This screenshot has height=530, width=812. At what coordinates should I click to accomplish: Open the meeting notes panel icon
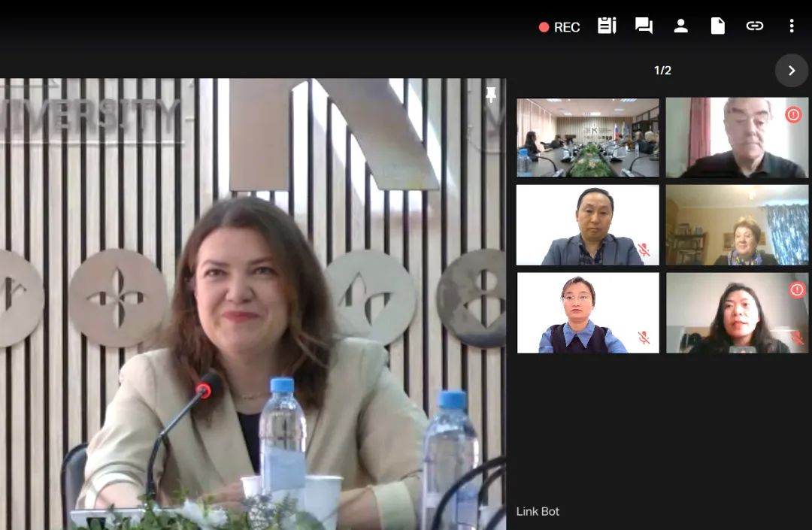607,26
